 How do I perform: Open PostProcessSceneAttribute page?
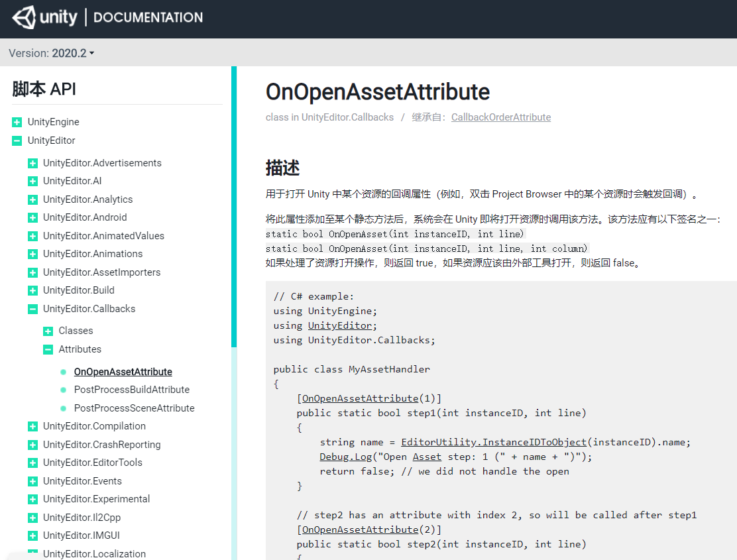[134, 408]
